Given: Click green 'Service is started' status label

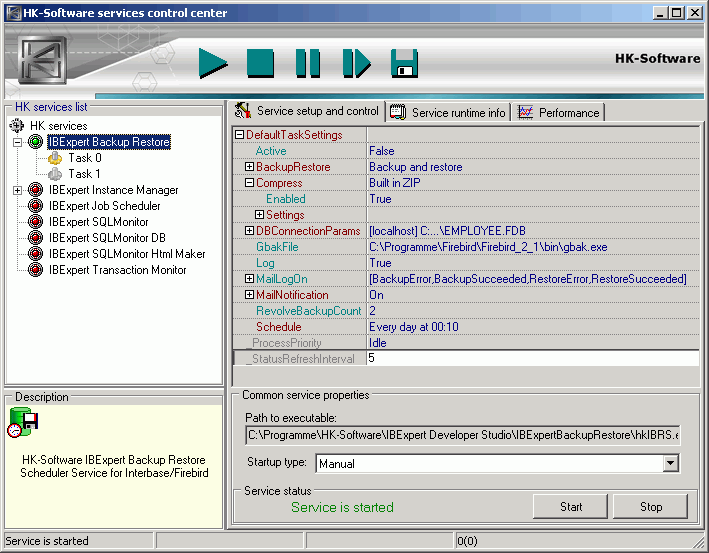Looking at the screenshot, I should (342, 507).
